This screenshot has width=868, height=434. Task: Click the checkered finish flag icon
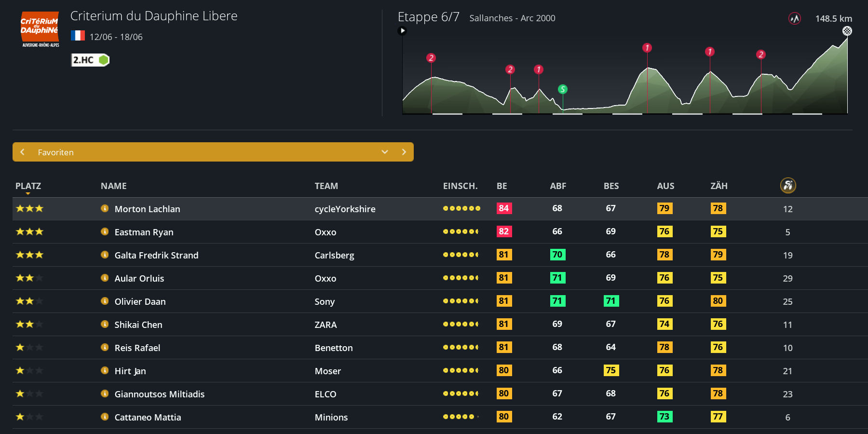tap(847, 31)
